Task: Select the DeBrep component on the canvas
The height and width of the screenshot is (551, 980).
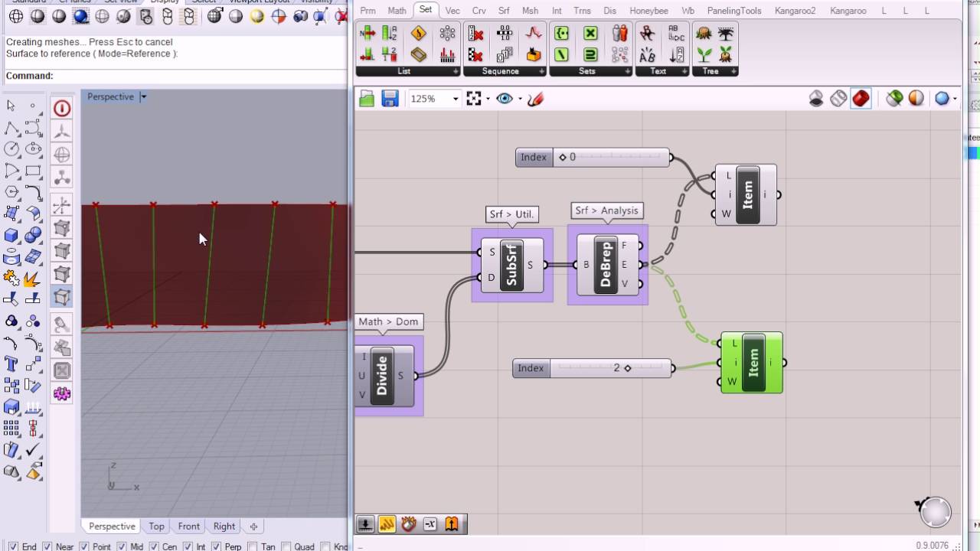Action: (x=607, y=265)
